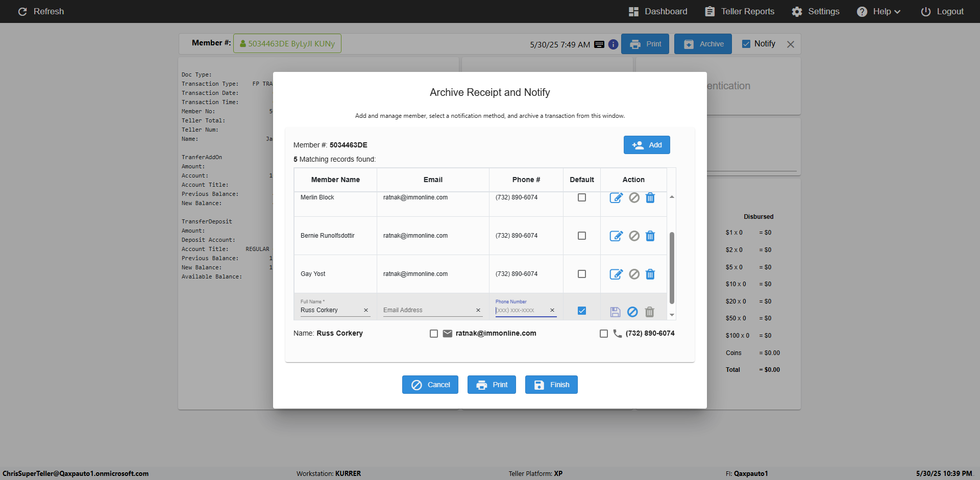The image size is (980, 480).
Task: Cancel editing the Russ Corkery row
Action: (632, 312)
